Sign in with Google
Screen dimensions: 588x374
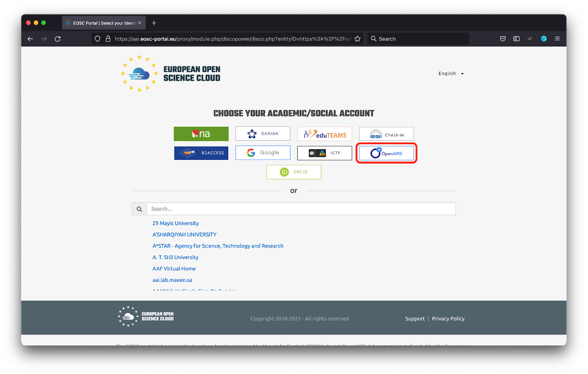pyautogui.click(x=263, y=153)
